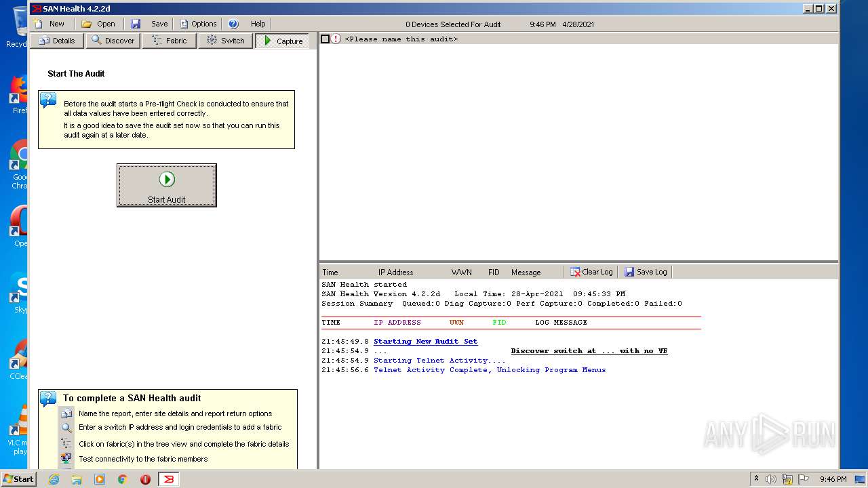Click the 'Name the report' step icon

tap(66, 414)
